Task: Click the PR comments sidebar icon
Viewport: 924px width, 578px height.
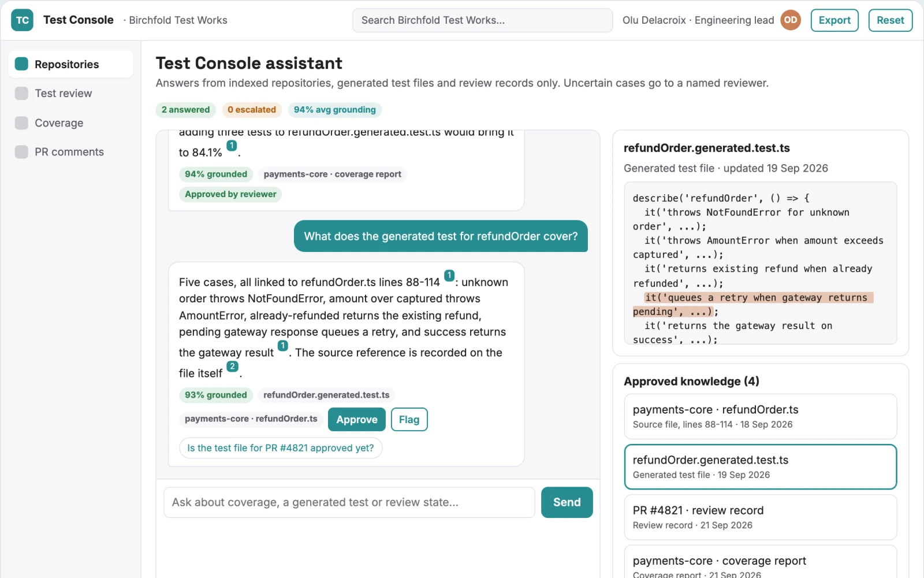Action: pyautogui.click(x=21, y=151)
